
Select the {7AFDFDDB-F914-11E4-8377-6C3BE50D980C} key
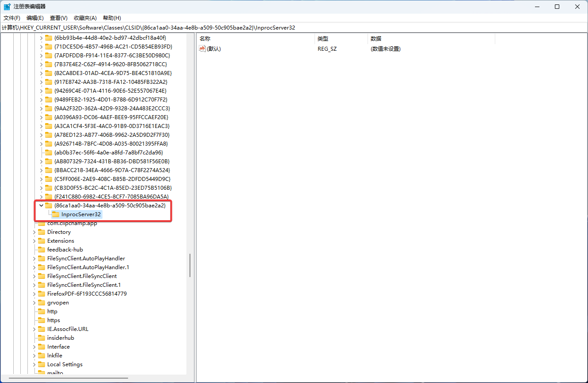112,56
